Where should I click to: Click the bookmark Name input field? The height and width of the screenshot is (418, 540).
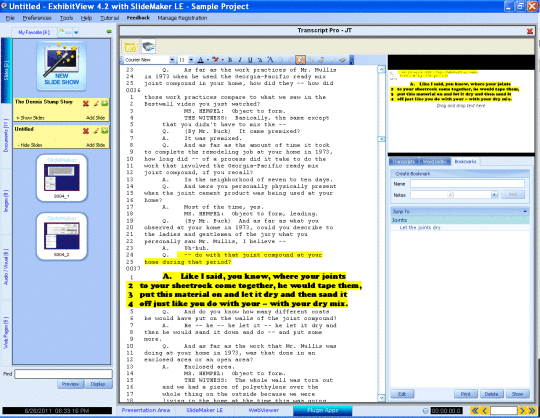tap(467, 184)
